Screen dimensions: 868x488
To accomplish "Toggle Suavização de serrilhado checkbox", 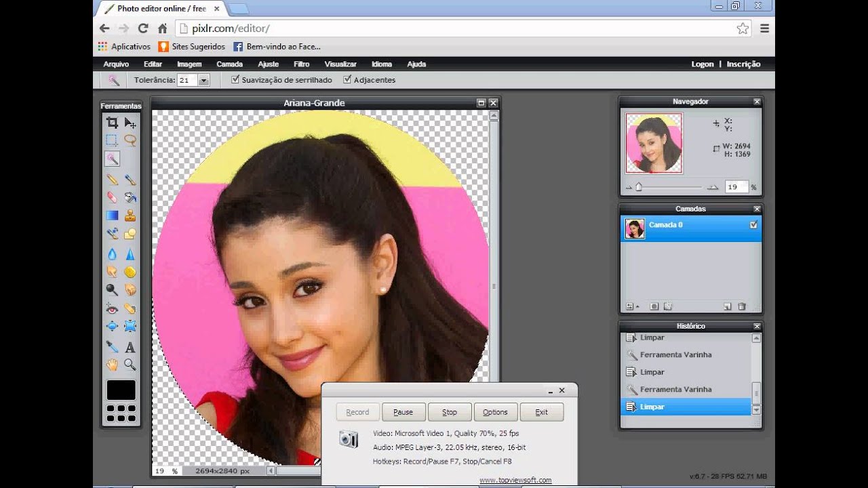I will coord(235,79).
